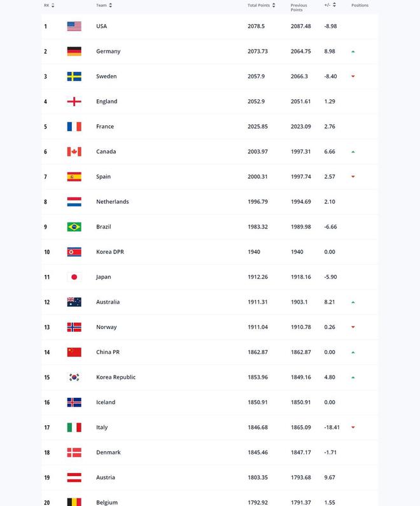Click the Australia flag icon
The height and width of the screenshot is (506, 420).
(x=74, y=302)
